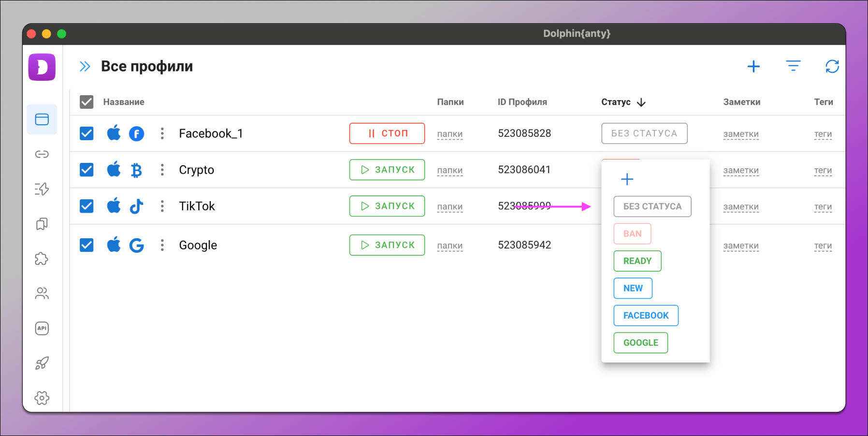Open the filter icon in header
Image resolution: width=868 pixels, height=436 pixels.
(793, 66)
